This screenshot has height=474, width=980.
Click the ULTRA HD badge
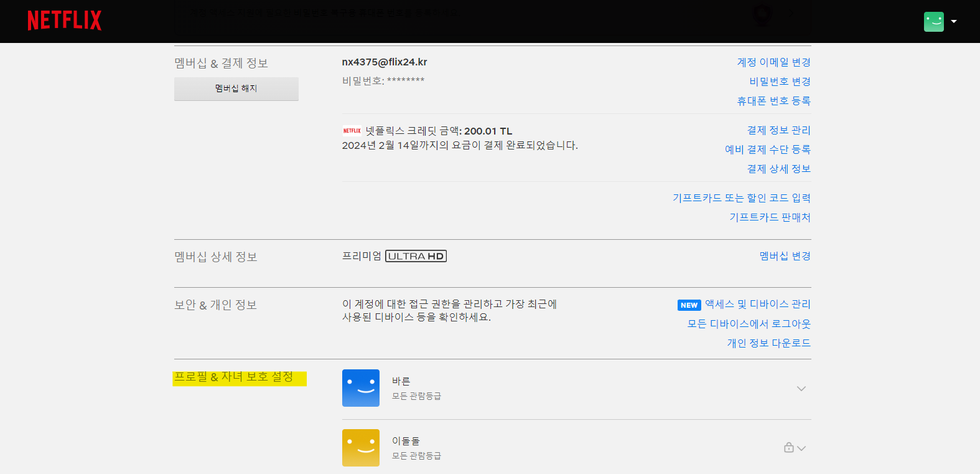[416, 256]
